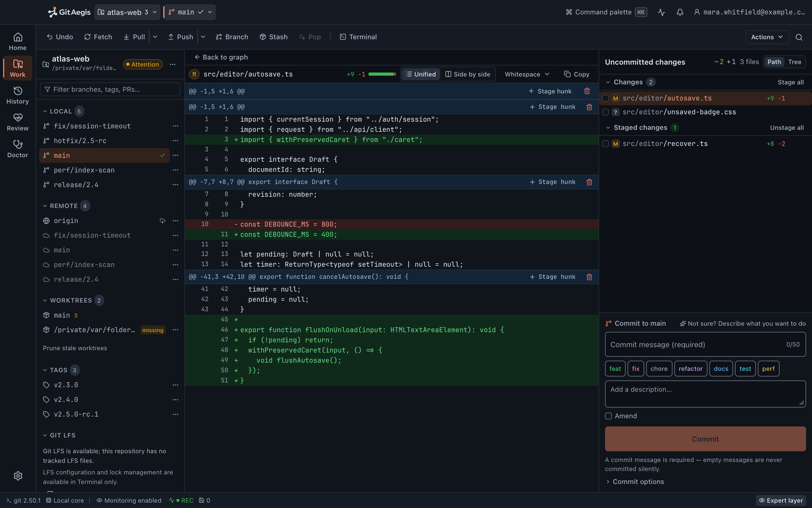Open more options for hotfix/2.5-rc branch
This screenshot has width=812, height=508.
click(175, 141)
